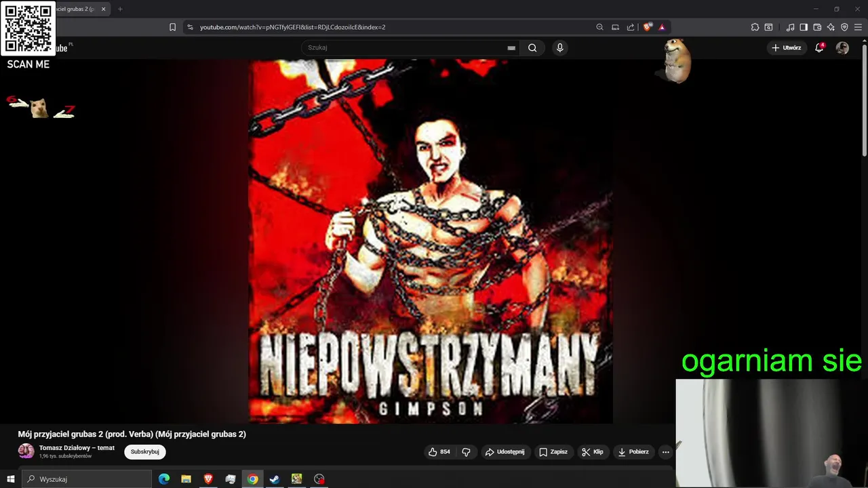
Task: Download the video with 'Pobierz'
Action: 633,451
